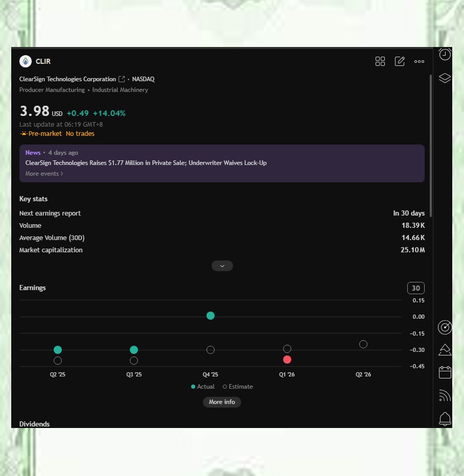
Task: Open the radar target icon in sidebar
Action: pos(445,327)
